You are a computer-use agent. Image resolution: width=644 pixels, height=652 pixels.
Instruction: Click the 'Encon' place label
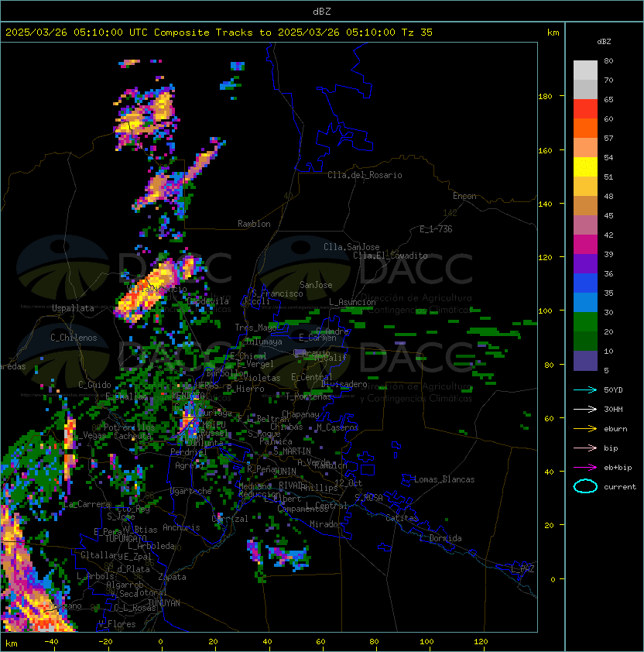(x=464, y=196)
